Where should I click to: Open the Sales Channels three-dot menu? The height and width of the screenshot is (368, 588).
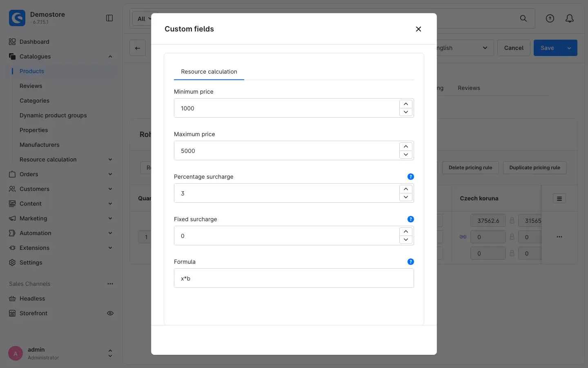coord(110,284)
